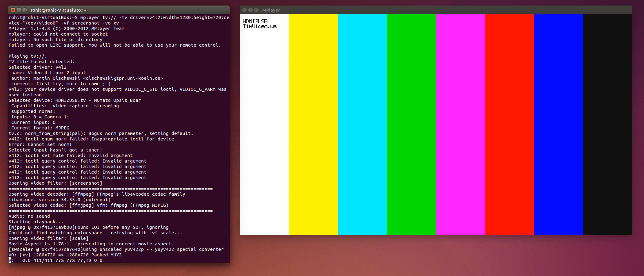Minimize the rohit@rohit-VirtualBox terminal window

19,10
